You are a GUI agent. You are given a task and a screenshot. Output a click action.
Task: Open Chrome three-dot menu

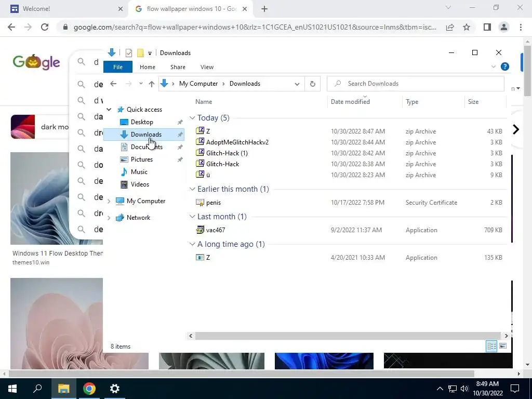point(521,27)
